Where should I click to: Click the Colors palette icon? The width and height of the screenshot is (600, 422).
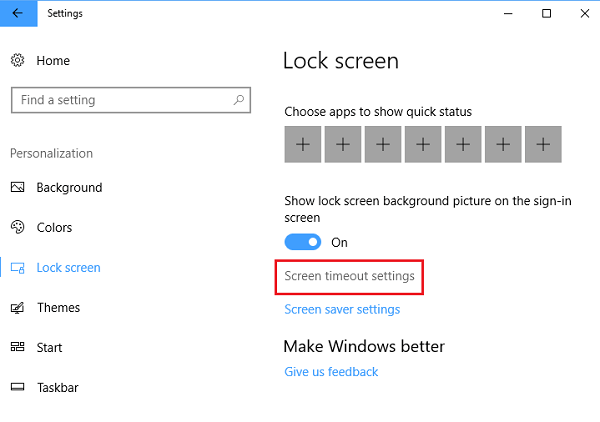tap(18, 228)
